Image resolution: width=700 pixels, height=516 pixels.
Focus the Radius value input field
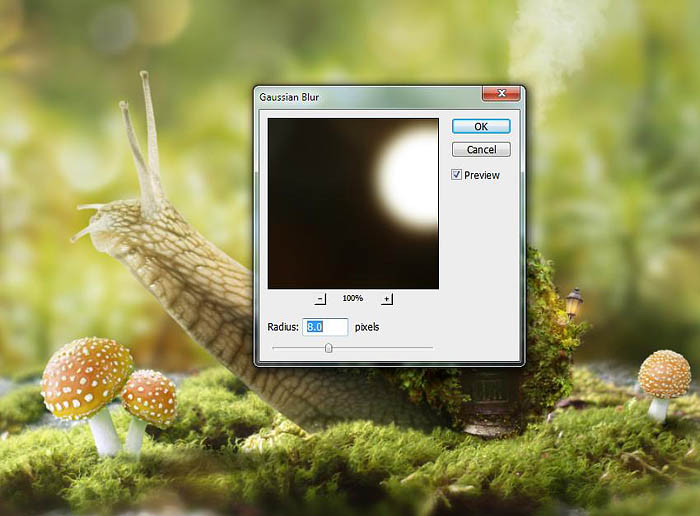[x=326, y=327]
